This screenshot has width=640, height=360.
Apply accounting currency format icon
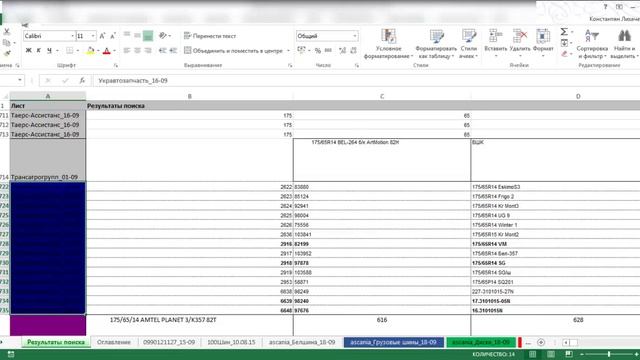[x=302, y=50]
